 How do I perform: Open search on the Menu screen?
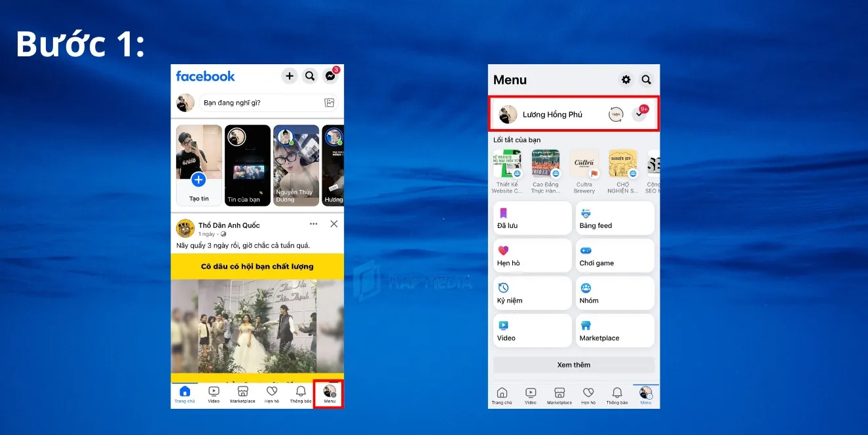point(647,79)
